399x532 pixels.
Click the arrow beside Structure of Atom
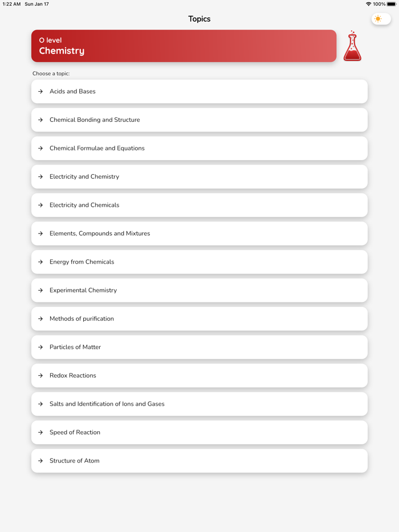pyautogui.click(x=40, y=460)
